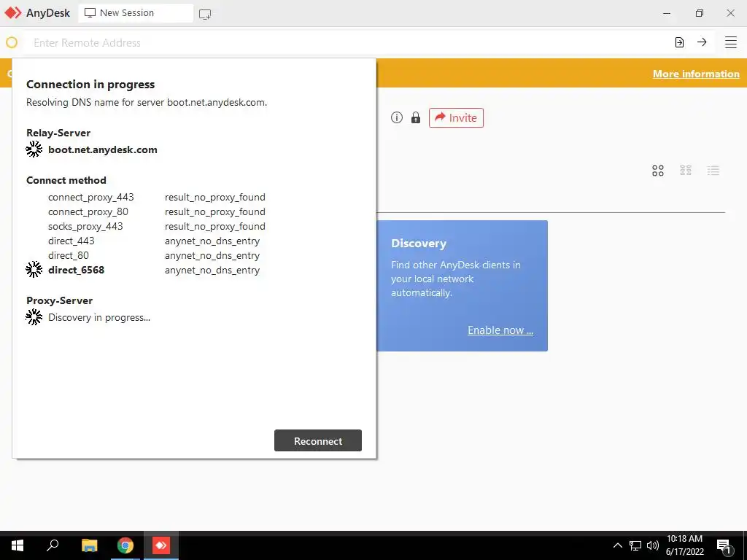Switch to list view

[713, 171]
